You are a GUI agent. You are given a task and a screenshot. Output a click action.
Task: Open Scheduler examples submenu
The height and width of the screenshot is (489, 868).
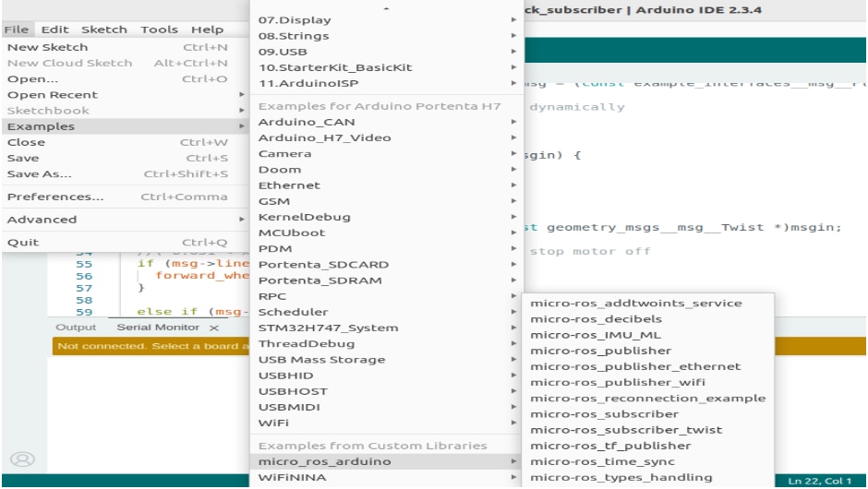(386, 312)
